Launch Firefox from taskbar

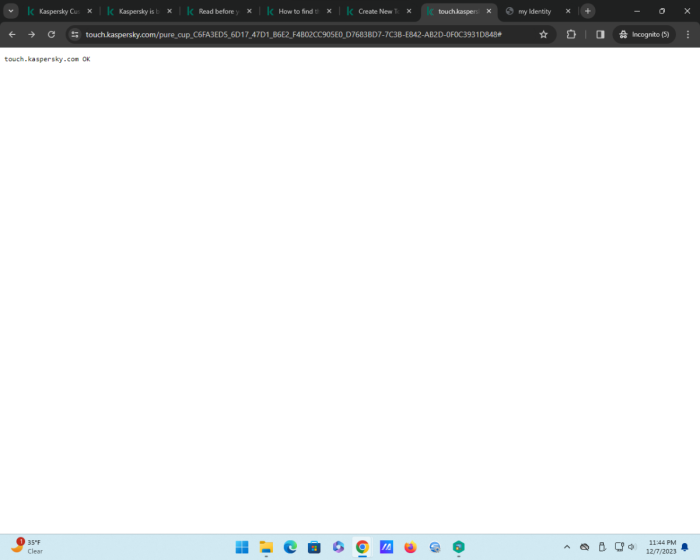click(410, 547)
